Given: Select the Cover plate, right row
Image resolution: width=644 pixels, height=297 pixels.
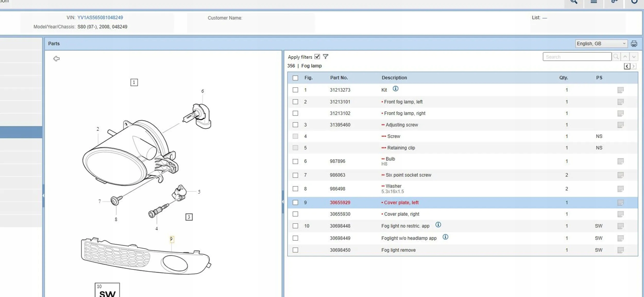Looking at the screenshot, I should point(401,214).
